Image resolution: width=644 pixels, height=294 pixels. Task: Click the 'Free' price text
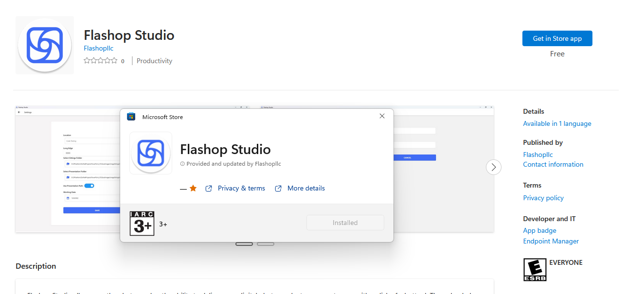coord(557,54)
